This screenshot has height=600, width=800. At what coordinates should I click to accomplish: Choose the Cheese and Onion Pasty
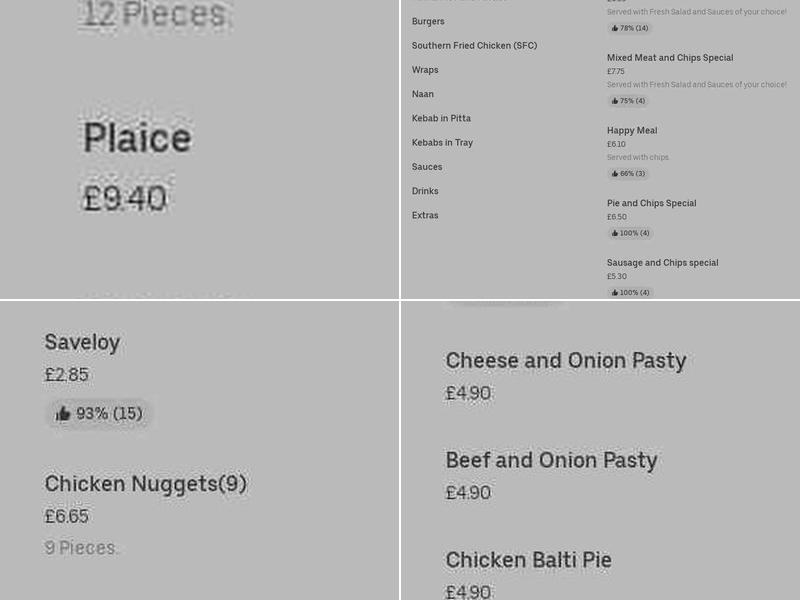566,360
